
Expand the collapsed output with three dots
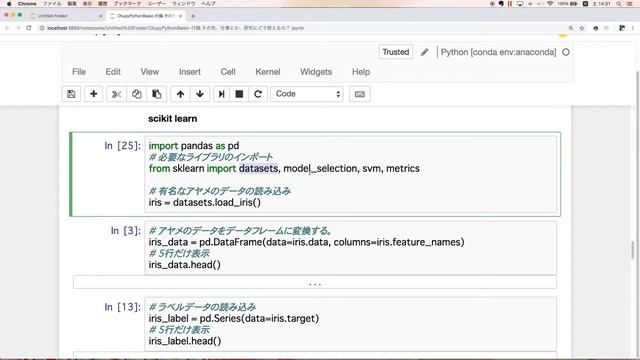pyautogui.click(x=315, y=282)
